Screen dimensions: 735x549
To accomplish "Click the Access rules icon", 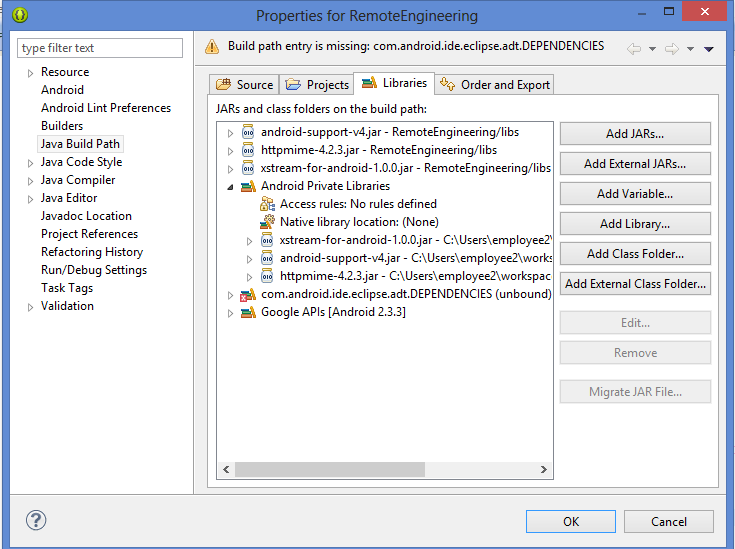I will 267,204.
